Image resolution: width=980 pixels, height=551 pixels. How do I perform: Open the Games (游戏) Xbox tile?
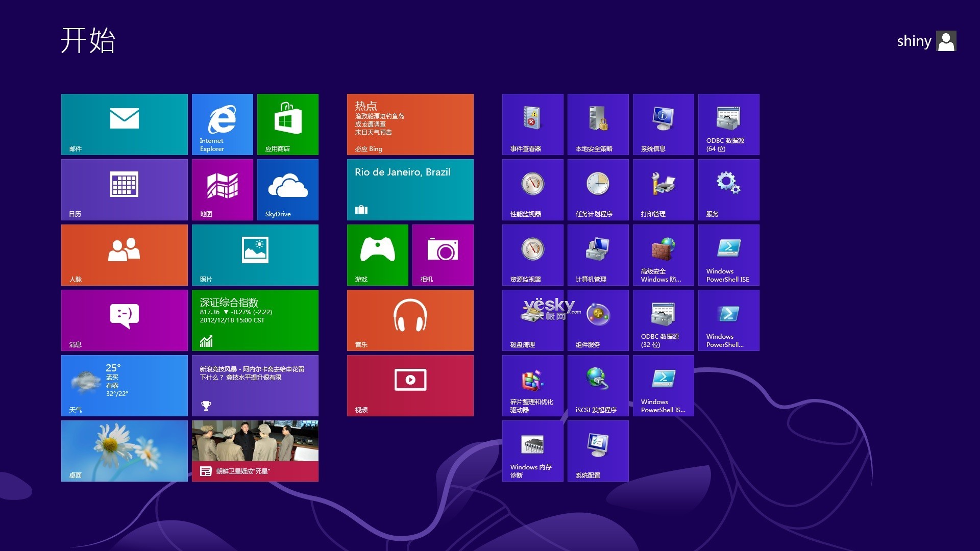tap(377, 255)
